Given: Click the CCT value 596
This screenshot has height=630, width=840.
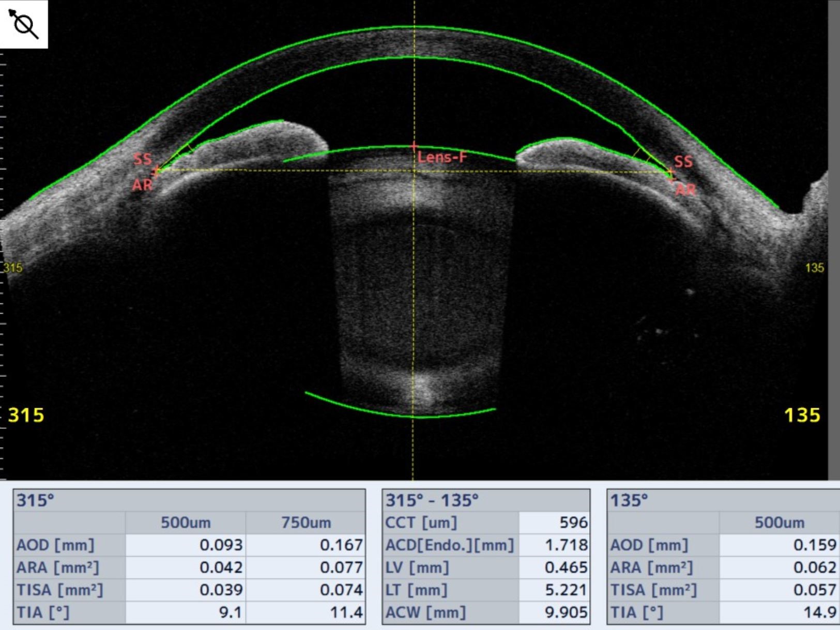Looking at the screenshot, I should point(573,523).
